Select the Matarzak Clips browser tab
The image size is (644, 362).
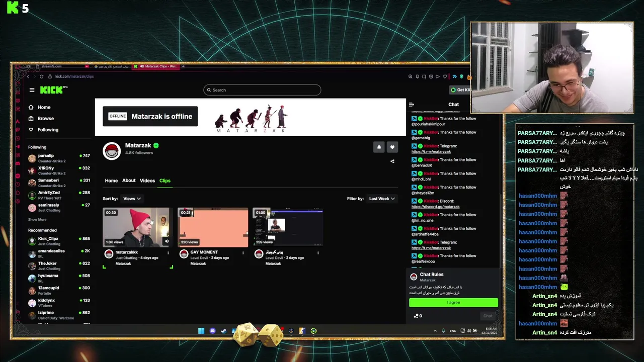tap(156, 66)
